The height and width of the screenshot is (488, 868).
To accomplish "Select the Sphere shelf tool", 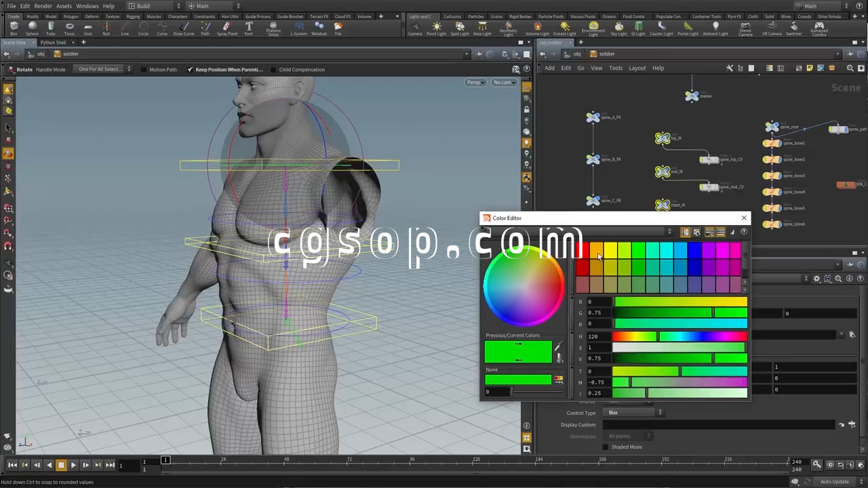I will click(32, 28).
